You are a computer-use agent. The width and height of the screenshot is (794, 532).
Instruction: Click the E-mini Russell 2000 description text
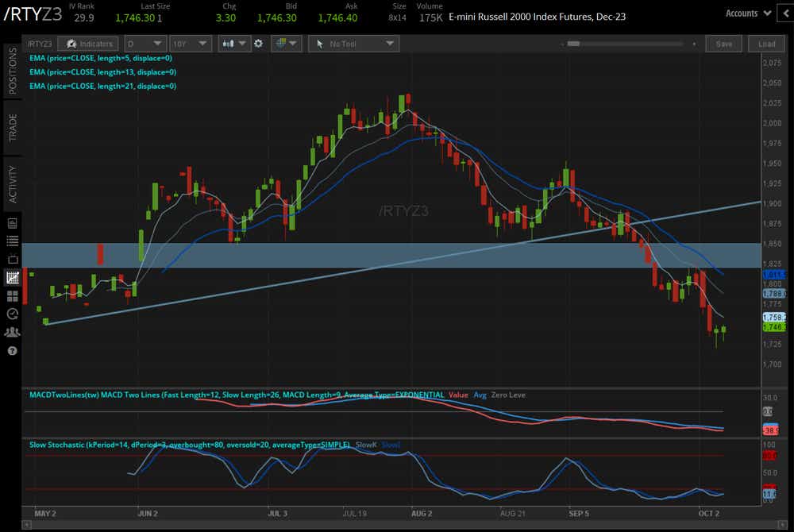coord(538,17)
